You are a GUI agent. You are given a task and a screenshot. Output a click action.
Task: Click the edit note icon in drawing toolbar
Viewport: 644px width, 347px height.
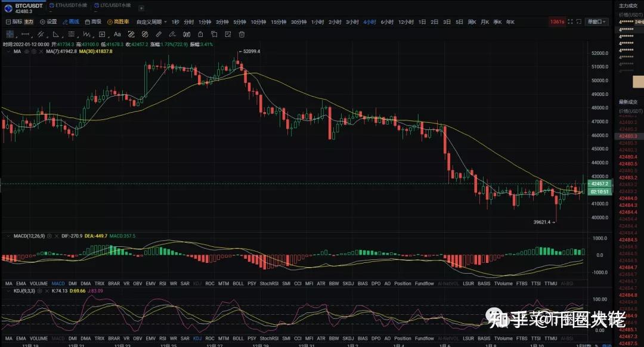click(228, 34)
